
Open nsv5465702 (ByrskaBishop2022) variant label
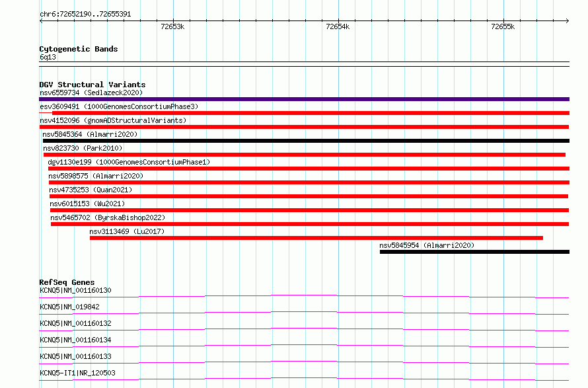point(108,217)
